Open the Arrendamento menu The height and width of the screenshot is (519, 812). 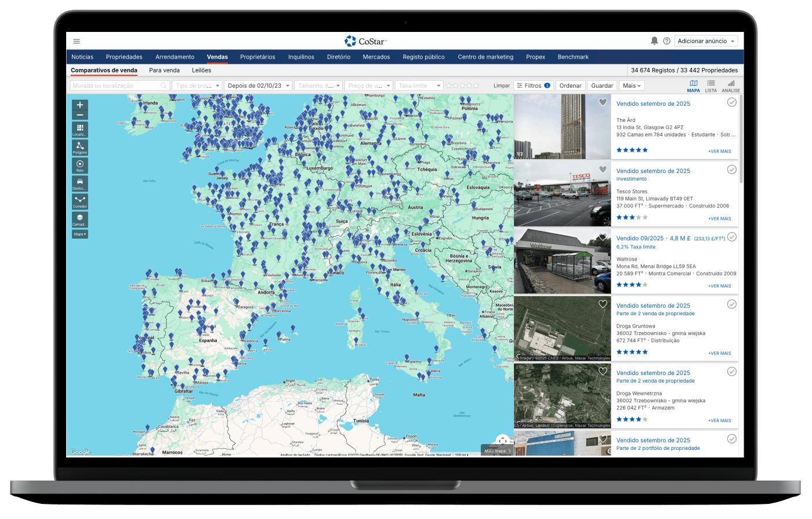coord(175,57)
